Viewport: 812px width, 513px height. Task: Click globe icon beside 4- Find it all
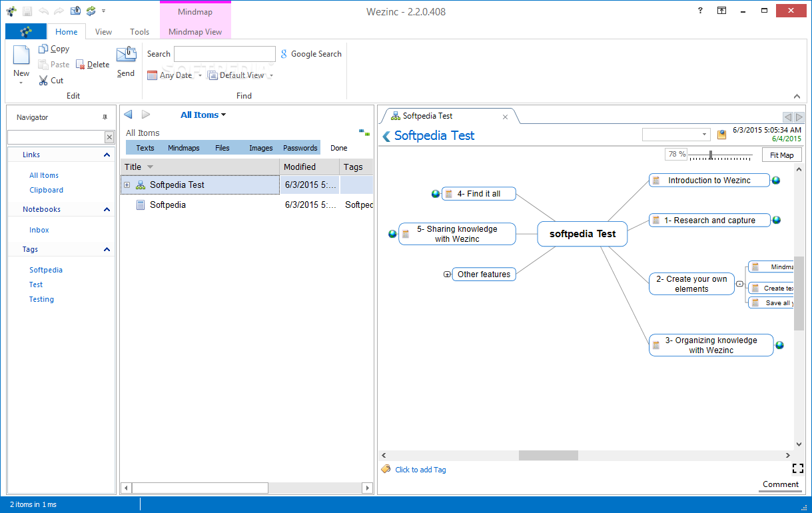pos(436,194)
